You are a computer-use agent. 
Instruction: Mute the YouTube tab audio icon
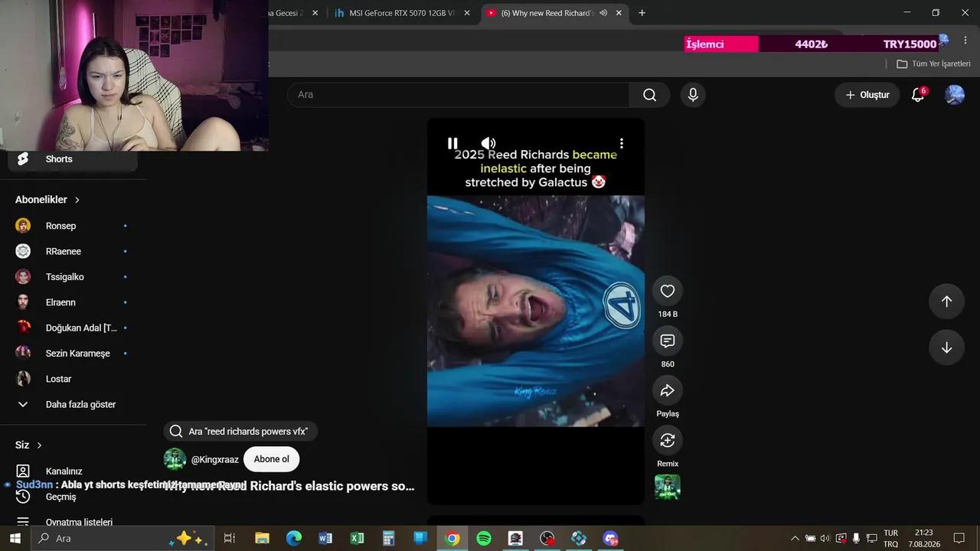click(x=603, y=13)
